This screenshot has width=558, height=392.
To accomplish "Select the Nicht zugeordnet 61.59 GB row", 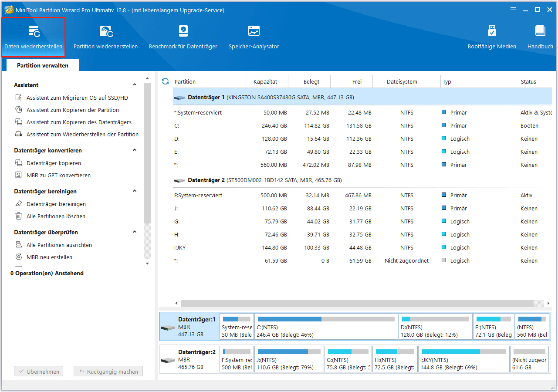I will (x=362, y=261).
